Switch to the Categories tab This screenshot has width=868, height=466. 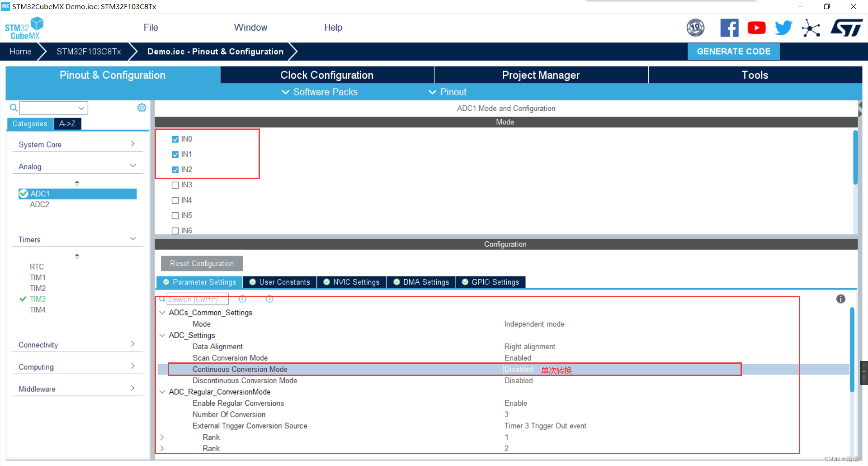pos(30,124)
